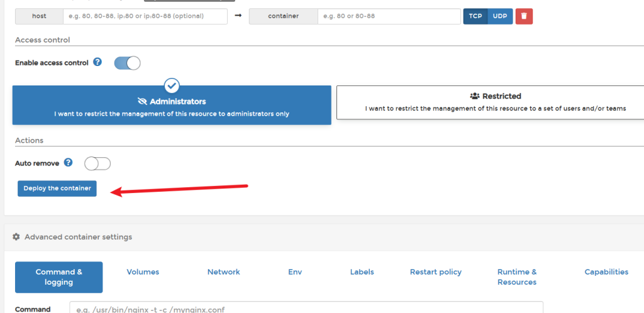Click the users group icon in Restricted option
The image size is (644, 313).
pyautogui.click(x=475, y=96)
